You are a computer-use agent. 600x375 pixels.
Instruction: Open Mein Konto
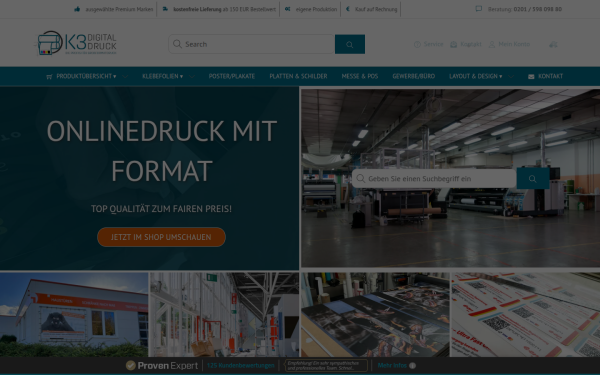point(514,44)
